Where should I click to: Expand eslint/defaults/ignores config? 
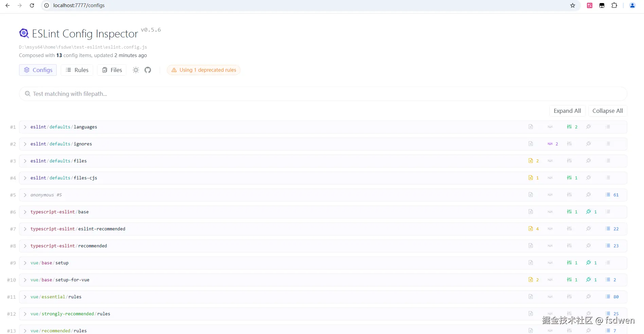25,144
